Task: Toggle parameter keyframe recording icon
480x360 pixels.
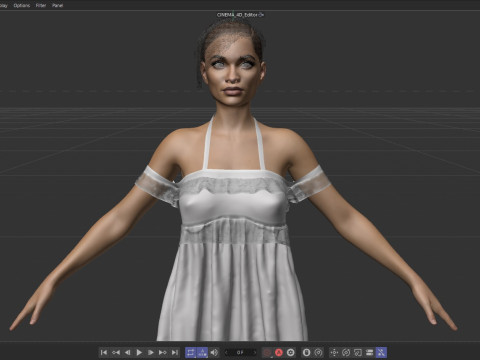Action: point(369,352)
